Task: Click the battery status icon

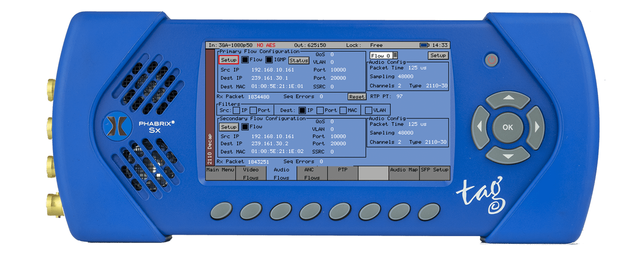Action: click(x=424, y=45)
